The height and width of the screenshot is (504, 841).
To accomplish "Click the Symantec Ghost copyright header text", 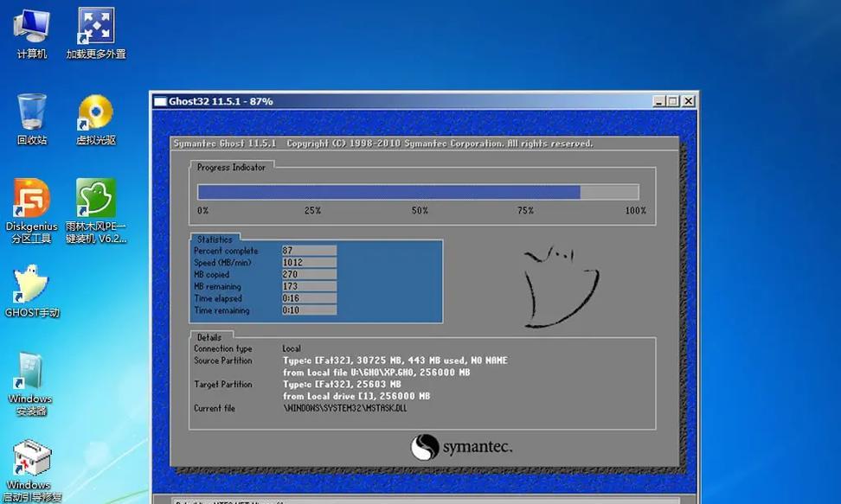I will (x=383, y=144).
